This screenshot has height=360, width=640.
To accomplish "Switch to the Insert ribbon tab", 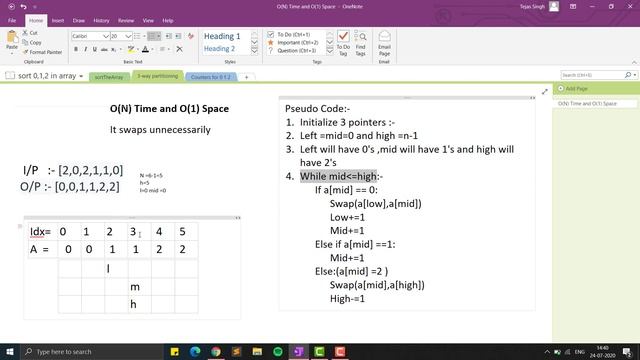I will click(x=58, y=20).
